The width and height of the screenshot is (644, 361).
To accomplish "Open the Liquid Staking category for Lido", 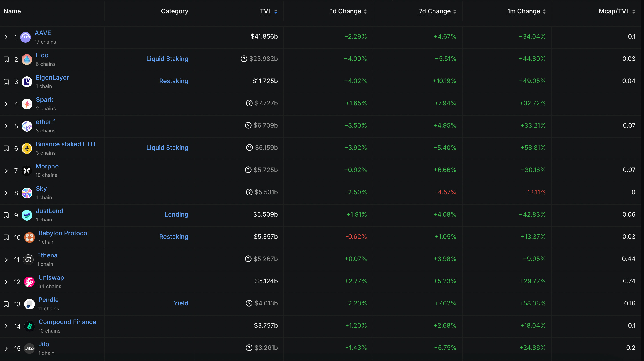I will (x=167, y=59).
